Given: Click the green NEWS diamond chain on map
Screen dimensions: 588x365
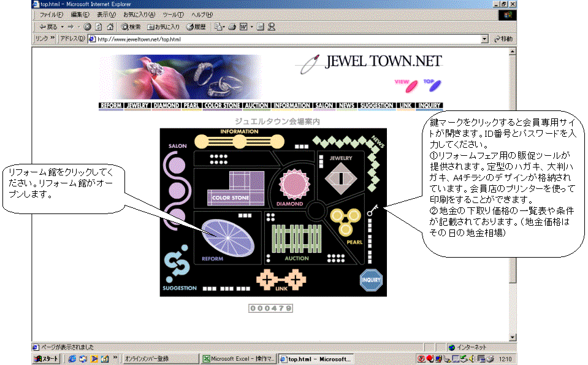Looking at the screenshot, I should tap(347, 164).
